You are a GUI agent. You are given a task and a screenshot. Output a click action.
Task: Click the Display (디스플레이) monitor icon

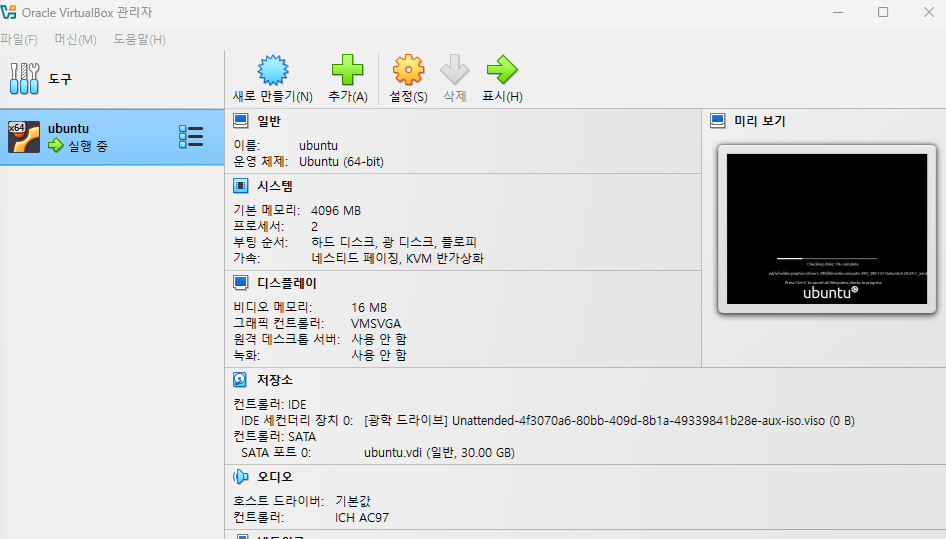[x=241, y=282]
